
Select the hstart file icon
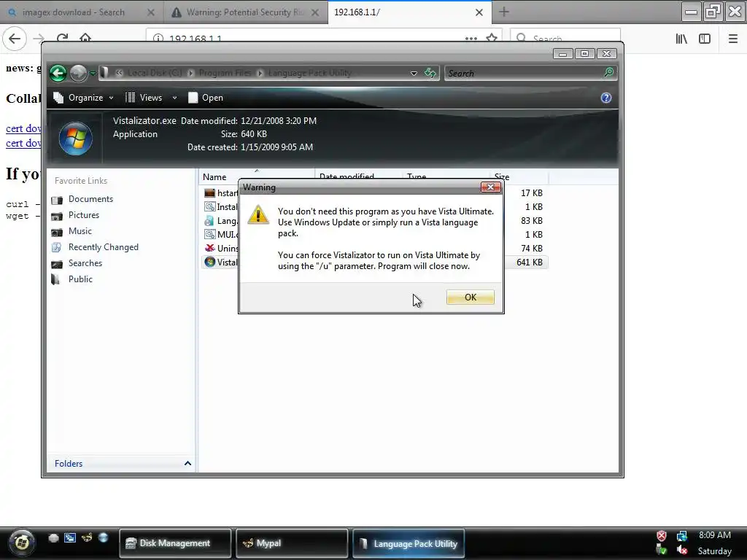[x=209, y=192]
